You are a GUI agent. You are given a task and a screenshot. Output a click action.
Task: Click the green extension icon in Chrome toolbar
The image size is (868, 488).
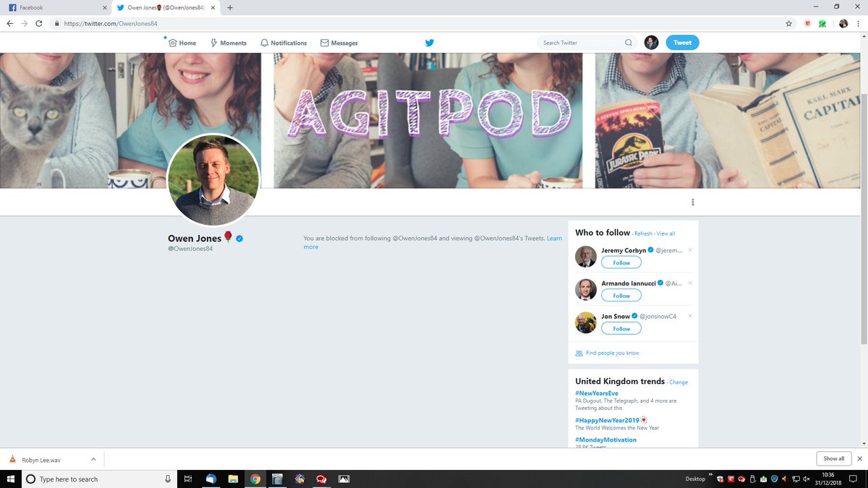click(x=822, y=23)
